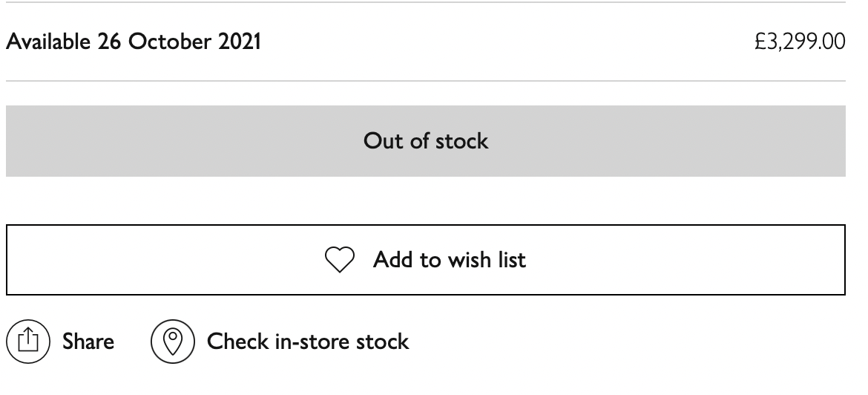Click "2021" in the availability line

[x=240, y=42]
